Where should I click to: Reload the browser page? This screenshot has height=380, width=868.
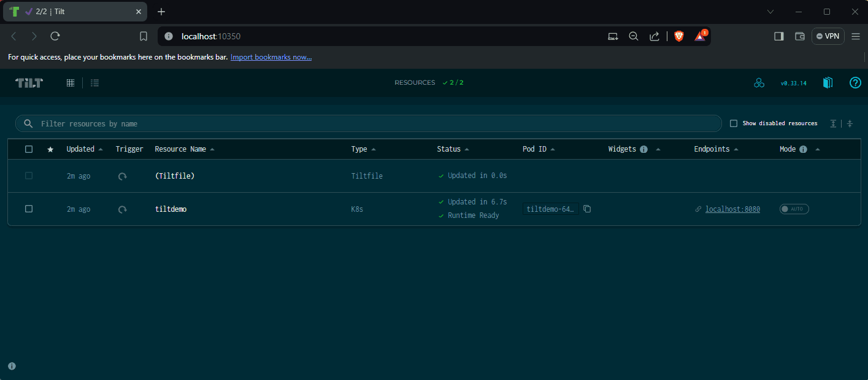click(55, 36)
